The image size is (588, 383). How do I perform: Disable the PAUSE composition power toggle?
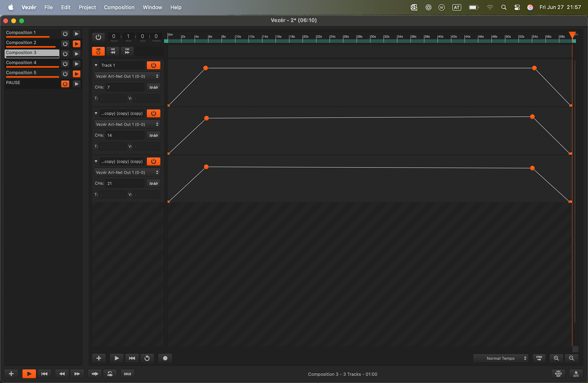click(65, 84)
